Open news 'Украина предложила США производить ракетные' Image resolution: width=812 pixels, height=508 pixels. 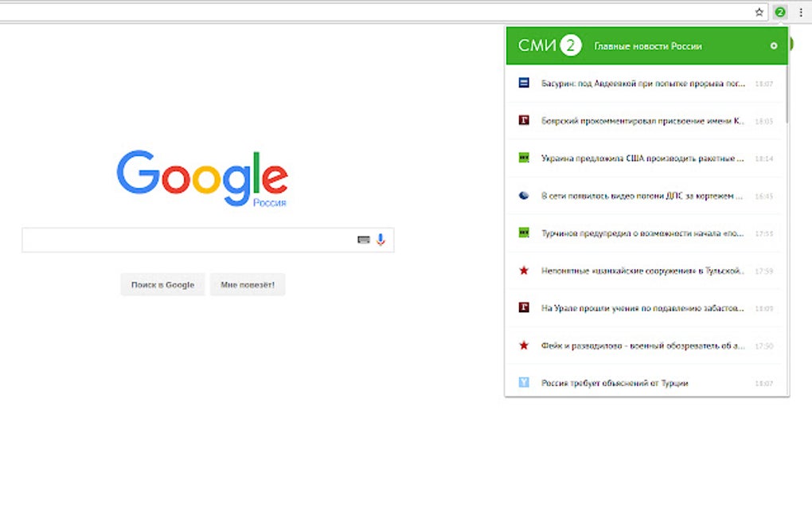point(642,158)
